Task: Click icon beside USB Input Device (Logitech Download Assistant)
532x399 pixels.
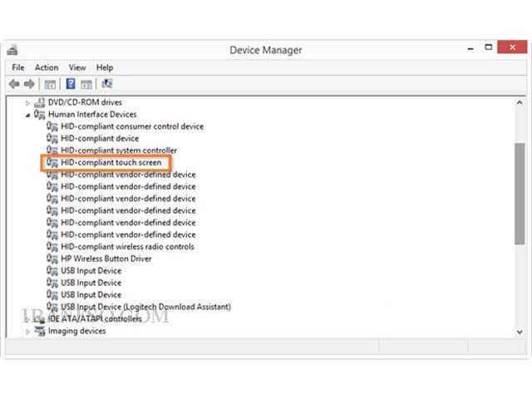Action: click(52, 307)
